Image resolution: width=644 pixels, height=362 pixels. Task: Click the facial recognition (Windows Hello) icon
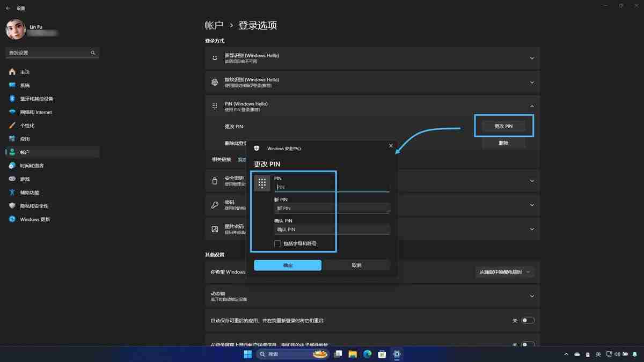pos(215,58)
